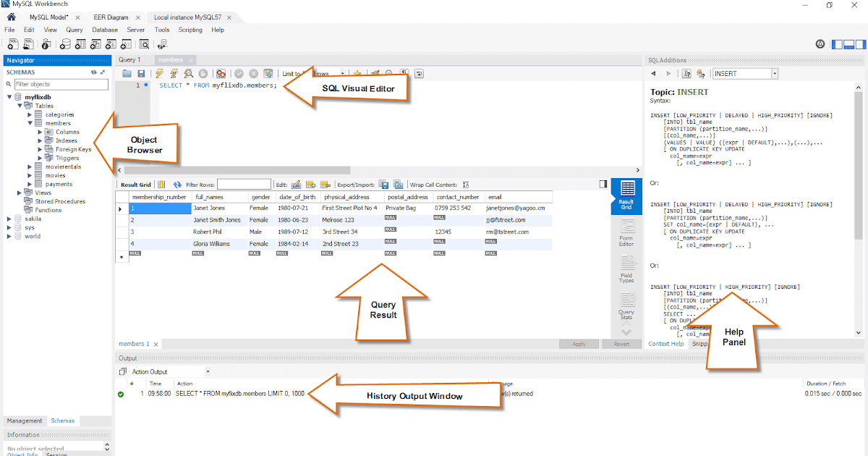Expand the sakila schema

[x=9, y=219]
